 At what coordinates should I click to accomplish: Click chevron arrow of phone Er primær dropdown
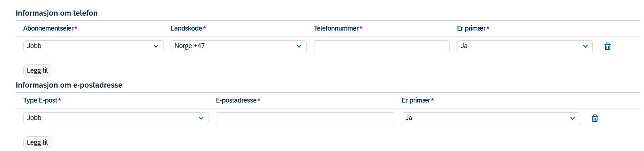[585, 46]
